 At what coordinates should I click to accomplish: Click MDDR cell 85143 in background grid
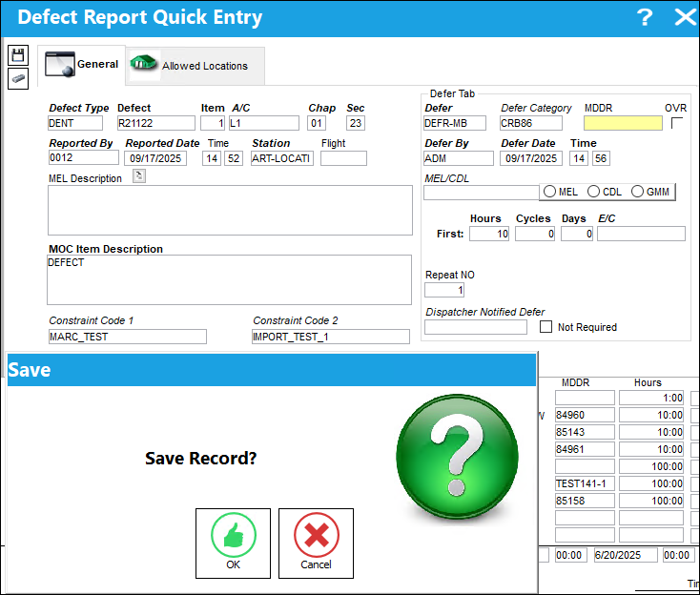click(585, 432)
